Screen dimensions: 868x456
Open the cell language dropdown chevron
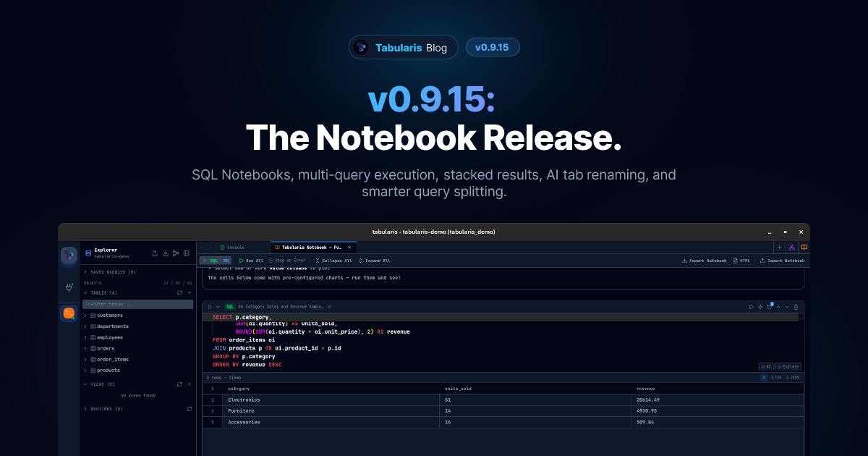(218, 306)
